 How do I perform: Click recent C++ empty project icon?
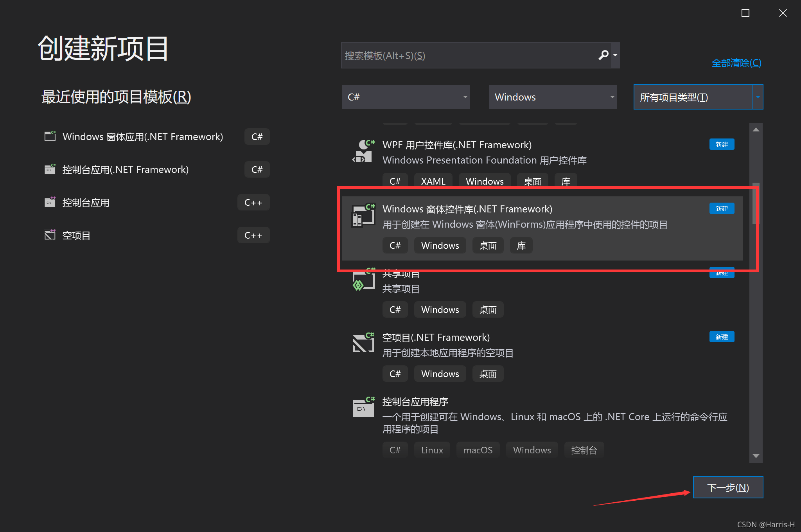pos(50,235)
